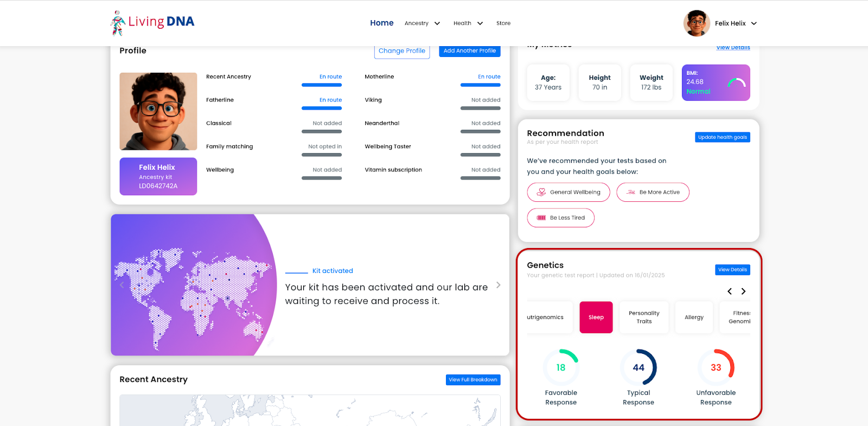The image size is (868, 426).
Task: Go to the Store page
Action: pyautogui.click(x=503, y=23)
